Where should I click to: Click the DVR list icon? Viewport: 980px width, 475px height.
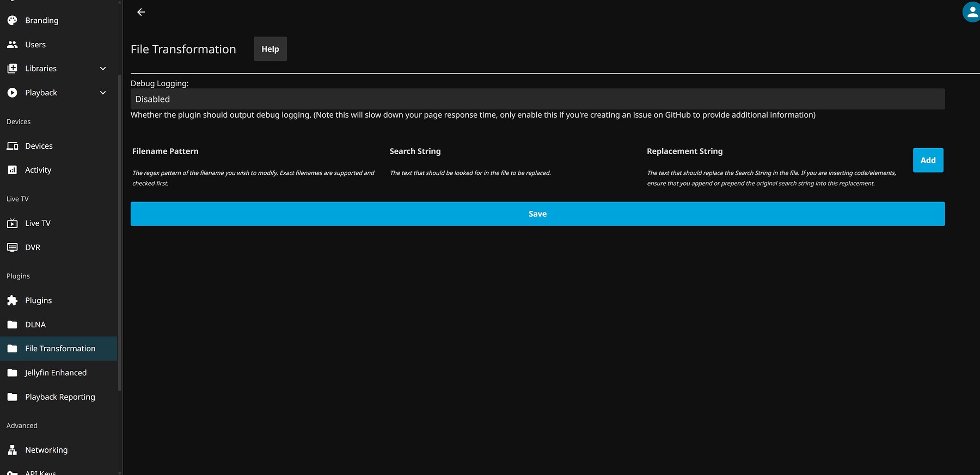click(x=12, y=247)
